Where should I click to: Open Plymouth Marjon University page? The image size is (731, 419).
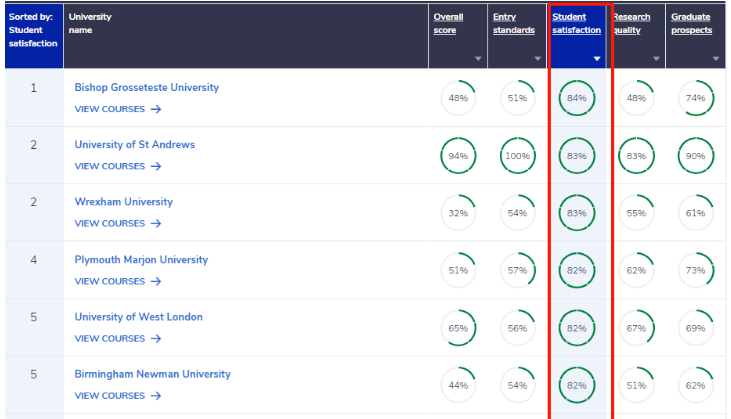[x=141, y=260]
